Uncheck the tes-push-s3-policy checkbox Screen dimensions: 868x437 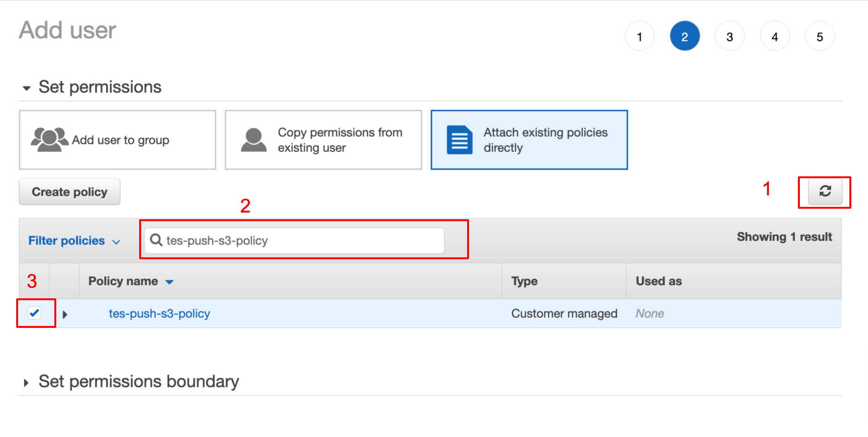point(34,313)
